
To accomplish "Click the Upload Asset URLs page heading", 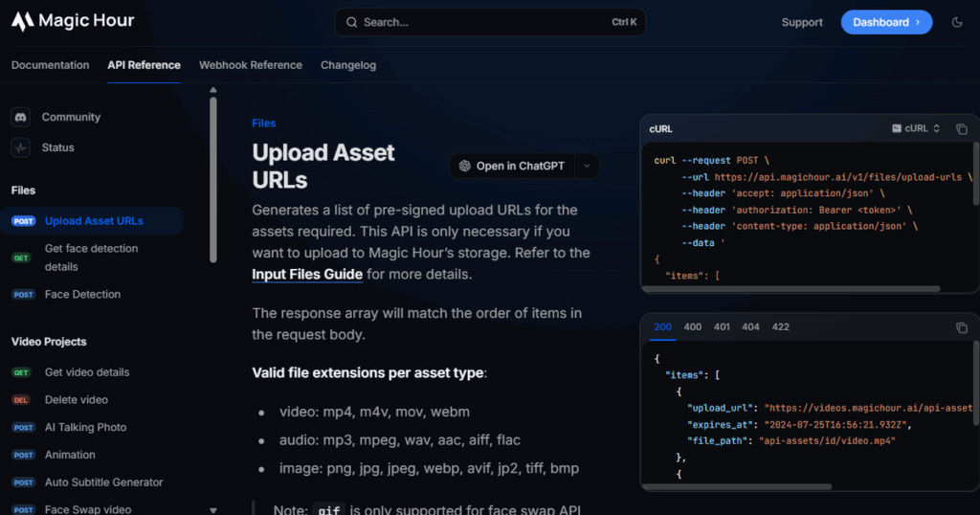I will pos(323,167).
